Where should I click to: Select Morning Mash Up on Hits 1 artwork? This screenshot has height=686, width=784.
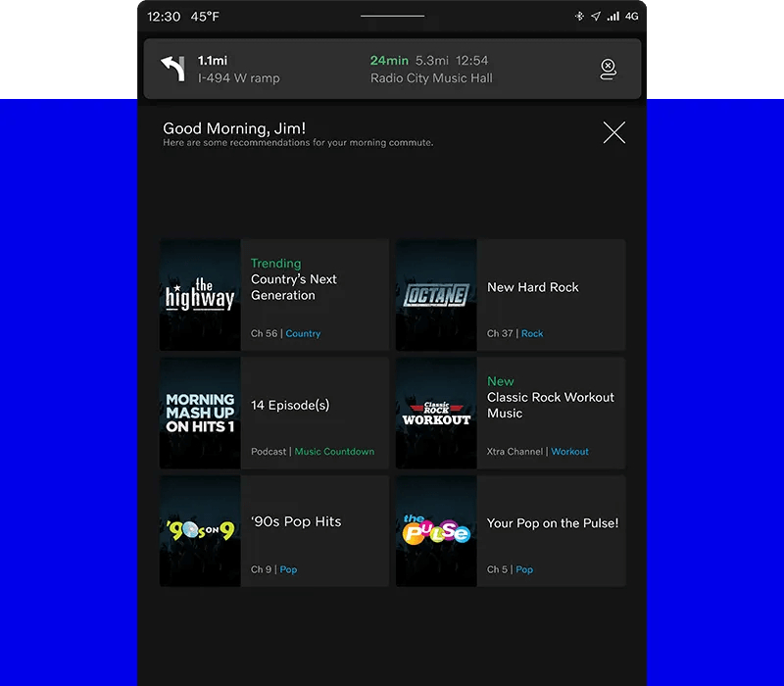200,413
